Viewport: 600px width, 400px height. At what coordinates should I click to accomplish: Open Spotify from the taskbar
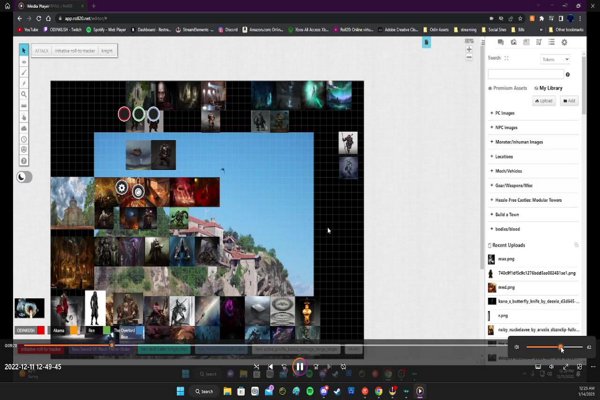[x=310, y=391]
